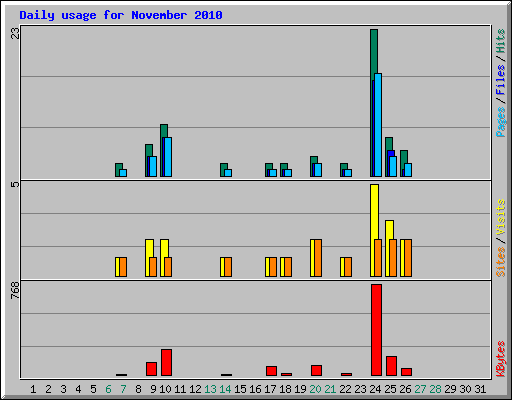
Task: Select the green Hits bar for day 22
Action: click(344, 167)
